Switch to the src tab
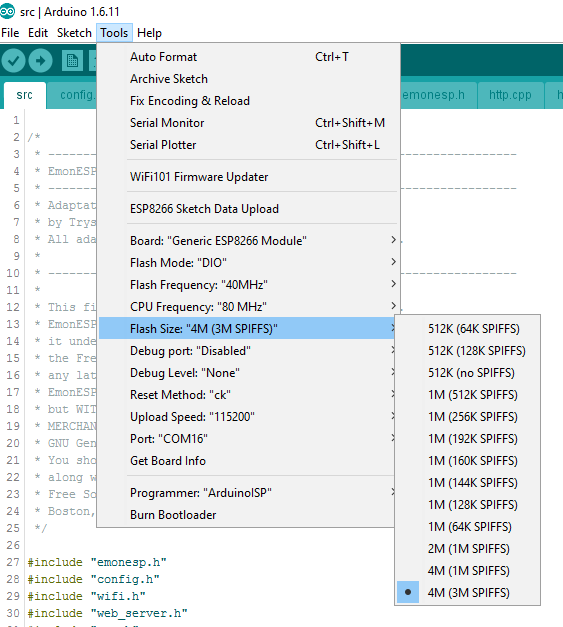 [24, 95]
